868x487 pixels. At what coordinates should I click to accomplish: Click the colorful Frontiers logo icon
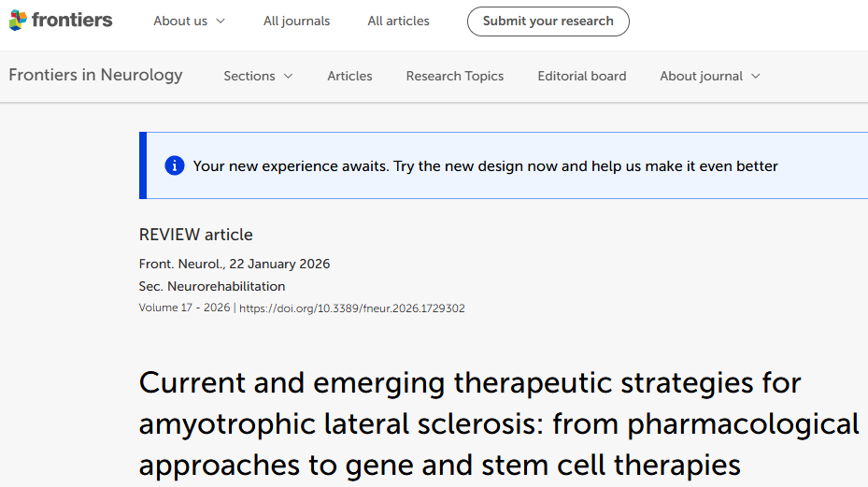[19, 21]
